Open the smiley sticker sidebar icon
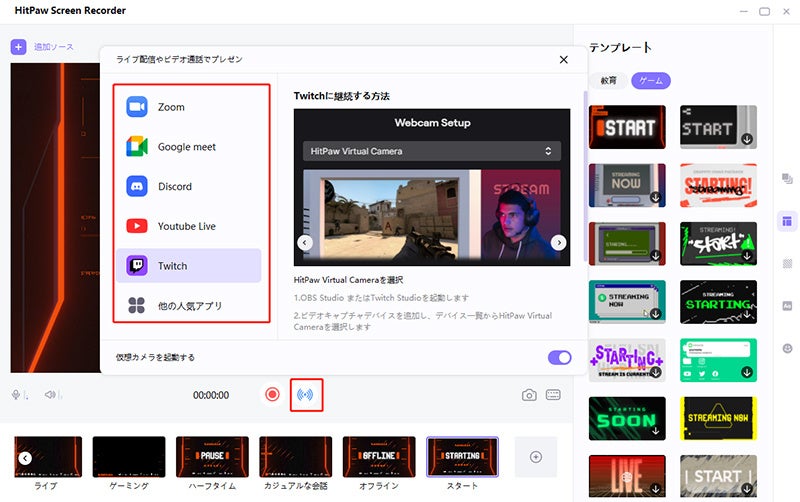 787,348
